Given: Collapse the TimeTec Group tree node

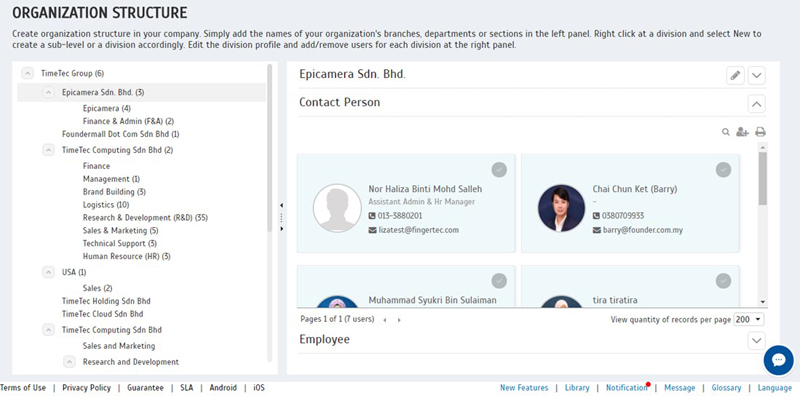Looking at the screenshot, I should [28, 73].
